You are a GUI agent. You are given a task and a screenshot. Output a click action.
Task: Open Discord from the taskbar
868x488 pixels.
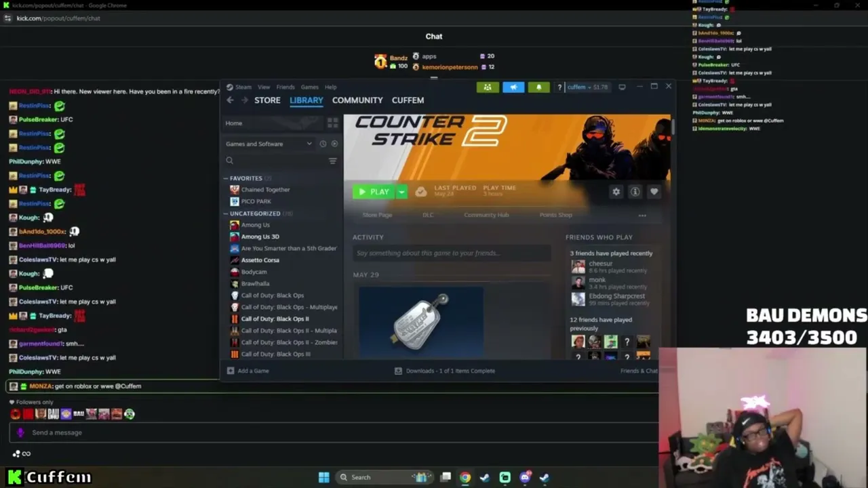coord(525,477)
